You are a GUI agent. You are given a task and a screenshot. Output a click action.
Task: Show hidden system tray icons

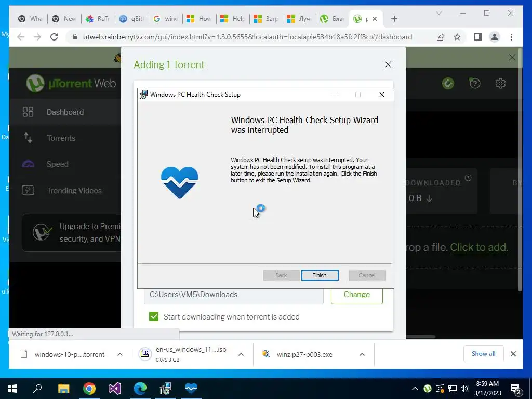click(x=415, y=389)
